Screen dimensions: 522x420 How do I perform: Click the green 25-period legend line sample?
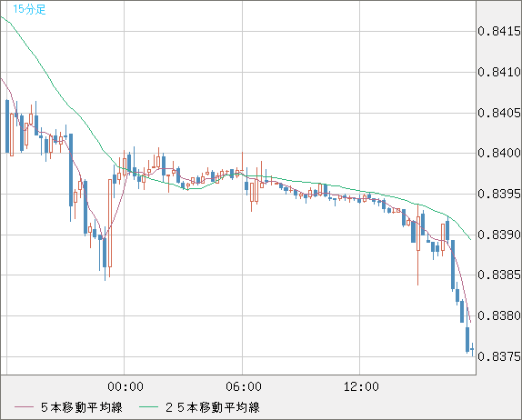pos(148,407)
